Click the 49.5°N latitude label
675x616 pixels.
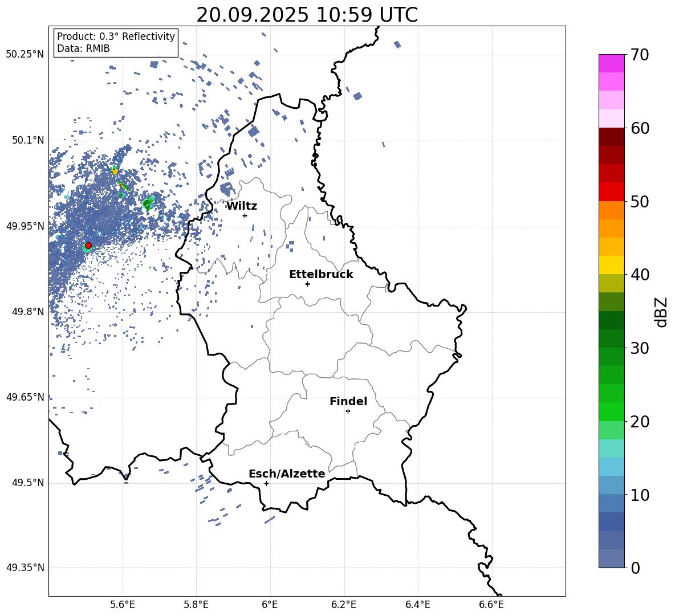(27, 483)
